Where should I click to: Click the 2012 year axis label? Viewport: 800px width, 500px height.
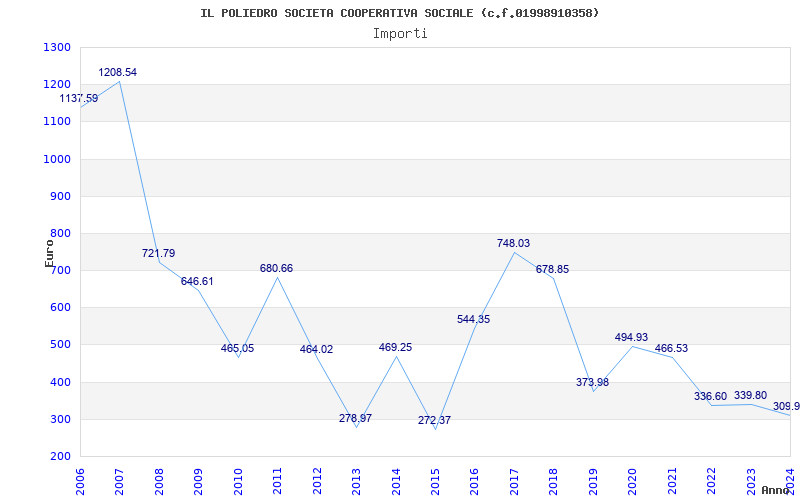coord(317,481)
